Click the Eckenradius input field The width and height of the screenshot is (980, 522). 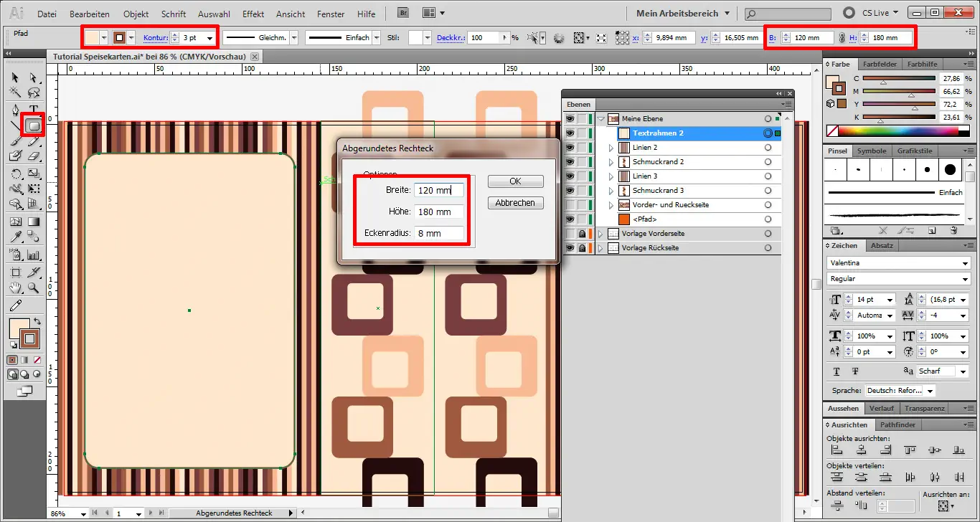click(x=438, y=232)
